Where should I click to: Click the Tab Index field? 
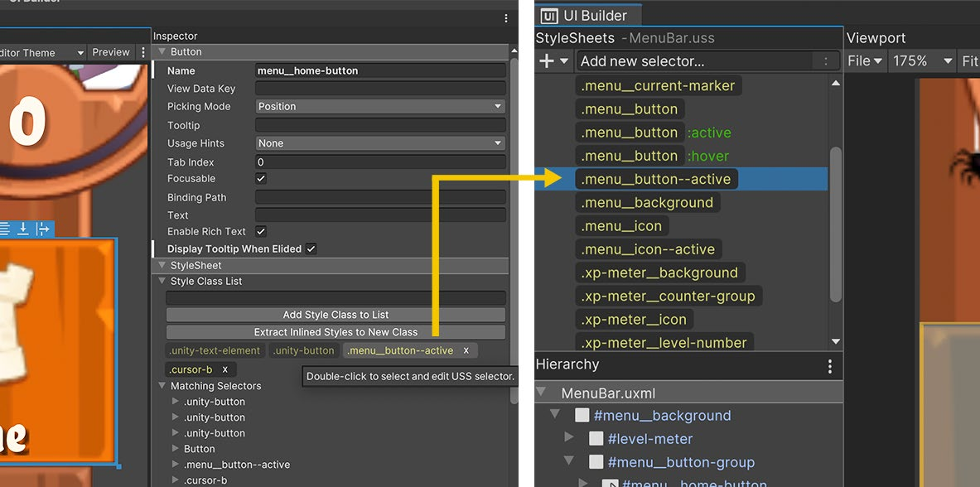[380, 162]
